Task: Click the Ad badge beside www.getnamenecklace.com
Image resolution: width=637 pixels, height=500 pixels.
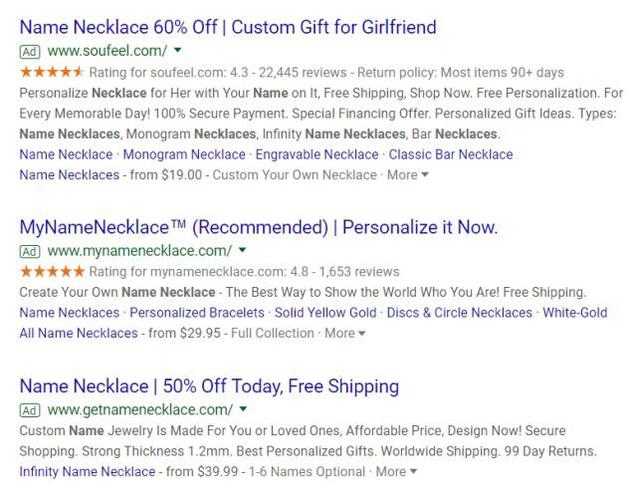Action: [29, 410]
